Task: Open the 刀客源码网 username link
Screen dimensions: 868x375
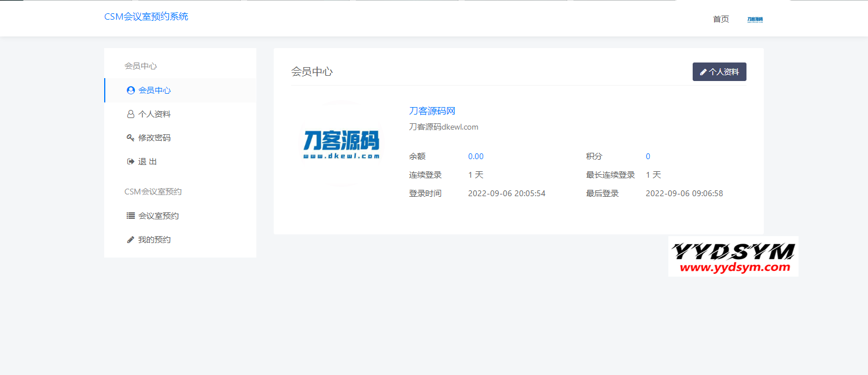Action: click(432, 111)
